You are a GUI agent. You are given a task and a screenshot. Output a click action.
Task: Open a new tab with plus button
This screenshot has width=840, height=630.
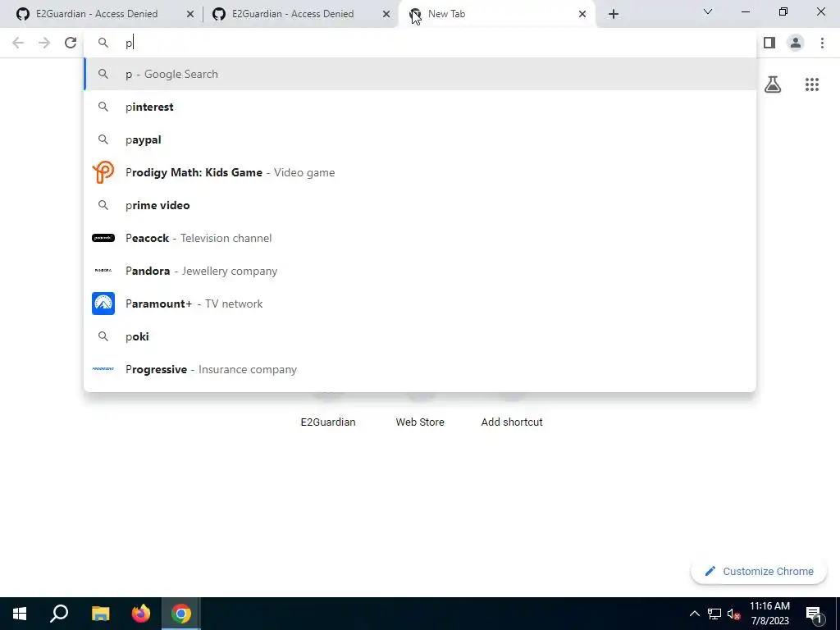pos(614,14)
